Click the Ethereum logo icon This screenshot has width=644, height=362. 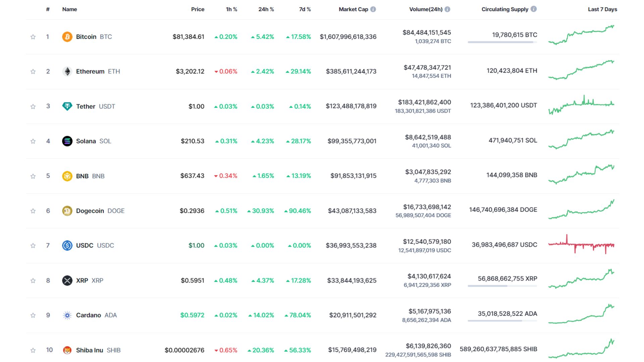pos(67,71)
